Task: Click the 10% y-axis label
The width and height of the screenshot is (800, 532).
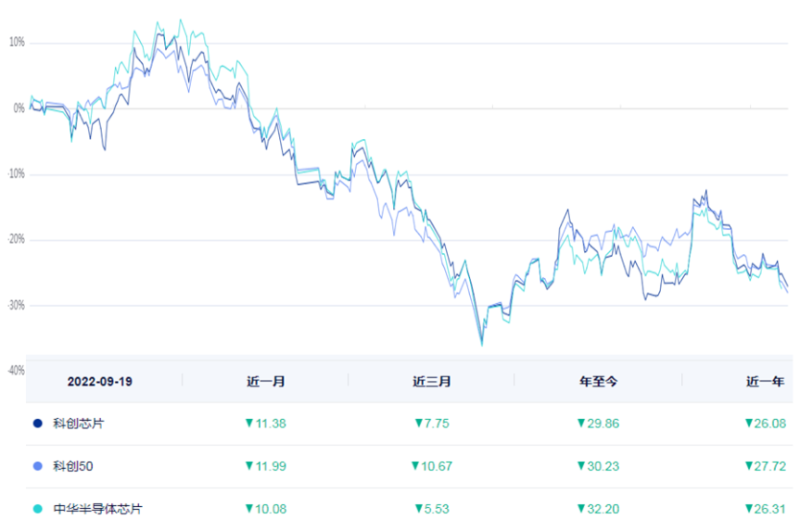Action: coord(16,43)
